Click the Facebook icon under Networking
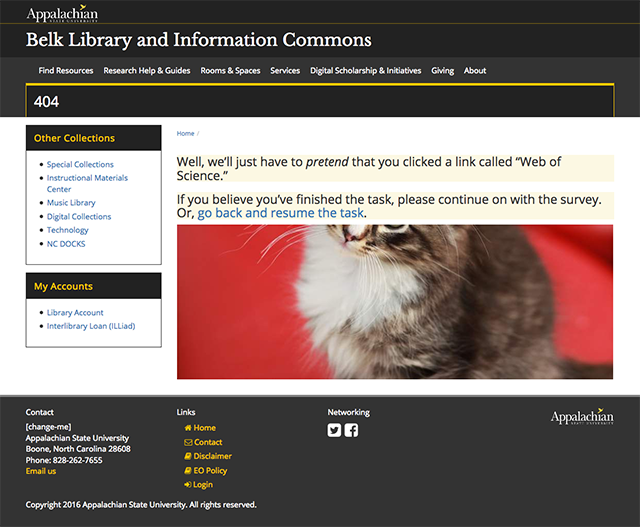Viewport: 640px width, 527px height. [x=351, y=430]
